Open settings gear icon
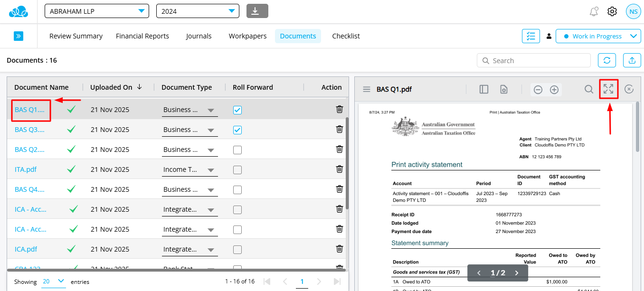Viewport: 644px width, 291px height. click(x=612, y=11)
